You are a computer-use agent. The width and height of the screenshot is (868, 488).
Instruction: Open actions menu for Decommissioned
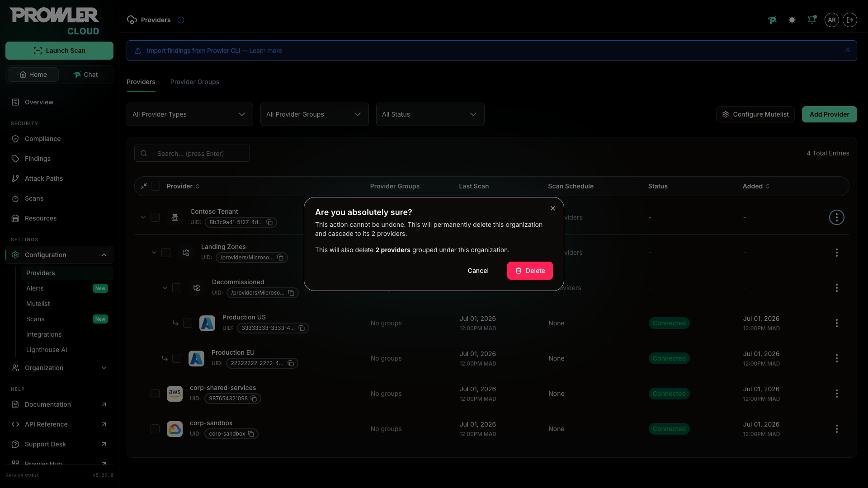click(837, 288)
